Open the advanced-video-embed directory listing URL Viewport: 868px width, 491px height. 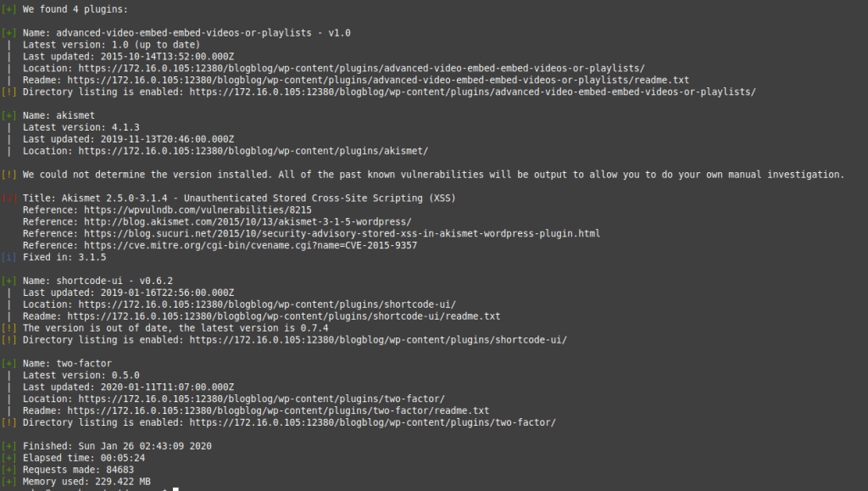pyautogui.click(x=472, y=92)
